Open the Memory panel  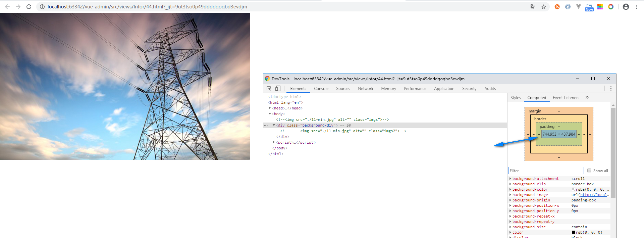click(388, 89)
